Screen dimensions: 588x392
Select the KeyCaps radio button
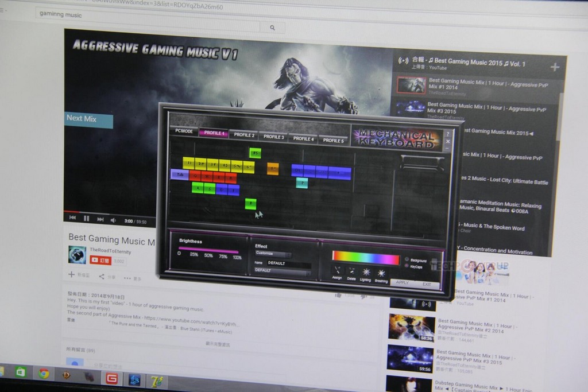click(407, 266)
